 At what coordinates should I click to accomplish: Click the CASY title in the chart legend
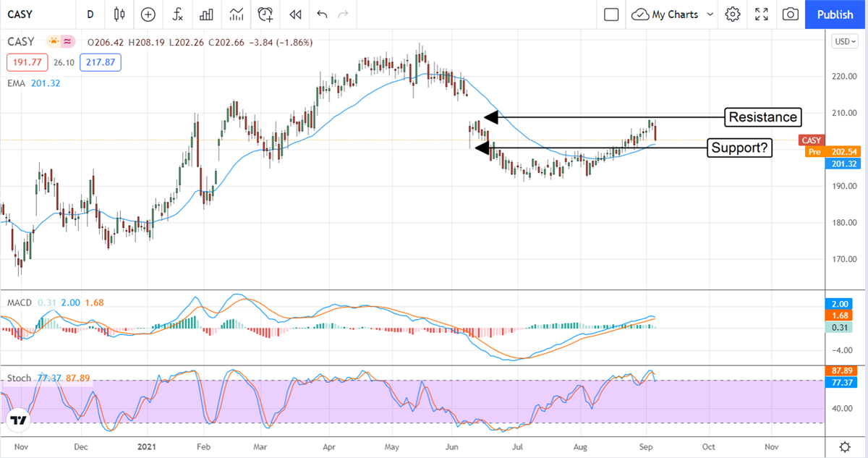click(22, 42)
